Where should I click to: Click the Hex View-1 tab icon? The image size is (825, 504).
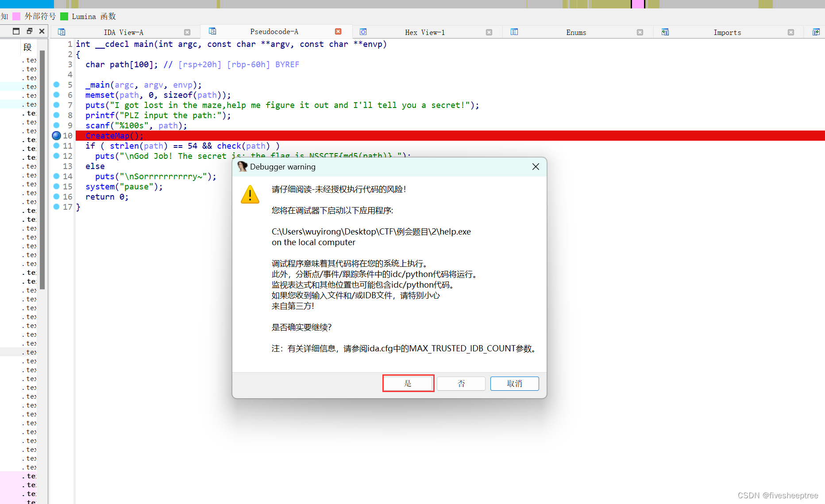pyautogui.click(x=363, y=32)
